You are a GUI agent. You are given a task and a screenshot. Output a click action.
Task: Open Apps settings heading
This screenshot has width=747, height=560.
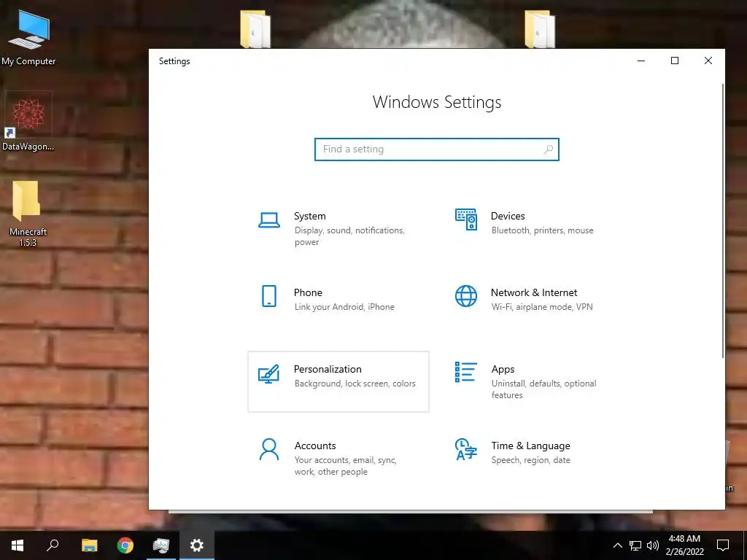(503, 369)
